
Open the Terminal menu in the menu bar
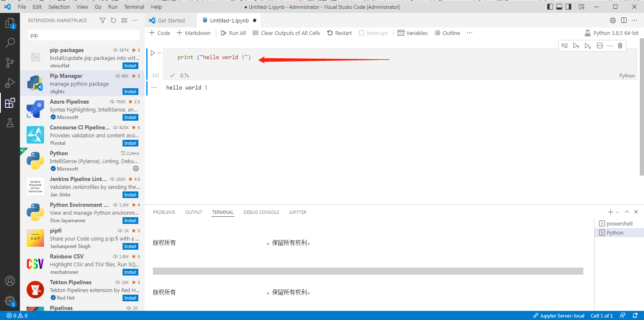tap(134, 7)
